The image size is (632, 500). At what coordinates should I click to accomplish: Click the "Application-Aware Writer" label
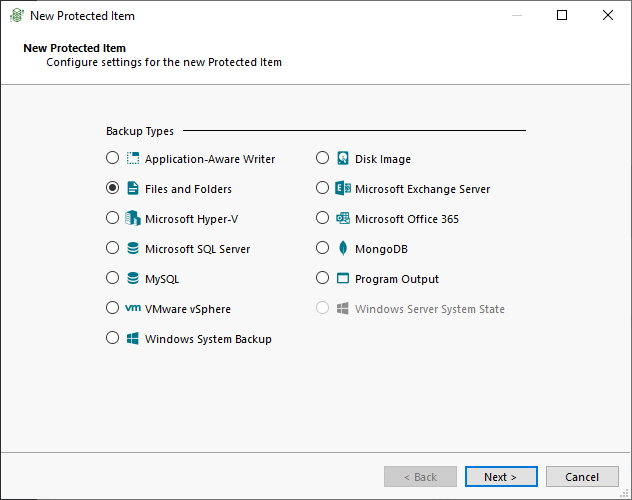click(x=210, y=159)
